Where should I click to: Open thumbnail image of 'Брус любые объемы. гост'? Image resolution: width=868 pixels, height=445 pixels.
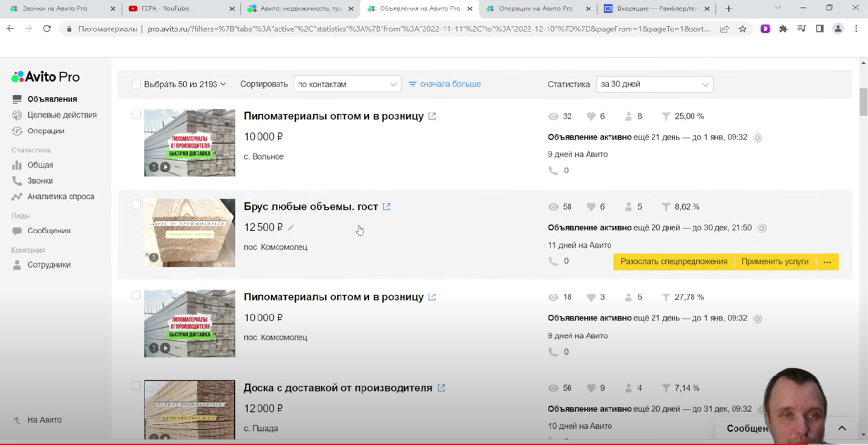(189, 233)
